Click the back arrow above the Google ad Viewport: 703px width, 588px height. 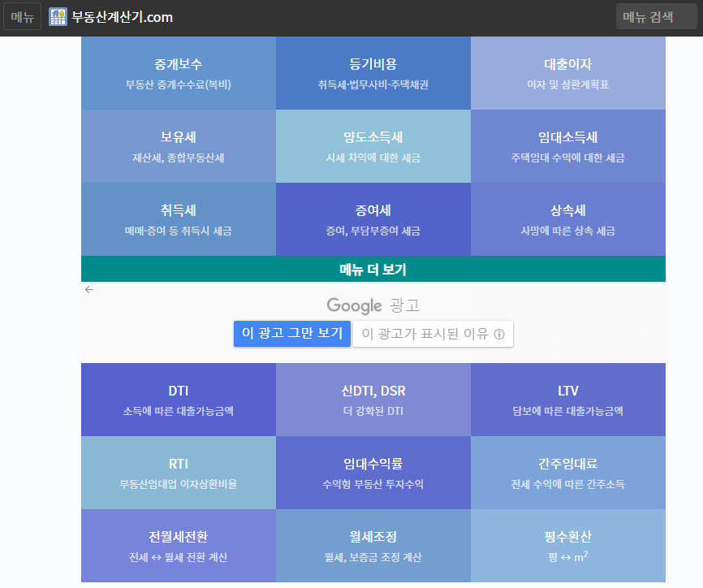[x=89, y=288]
